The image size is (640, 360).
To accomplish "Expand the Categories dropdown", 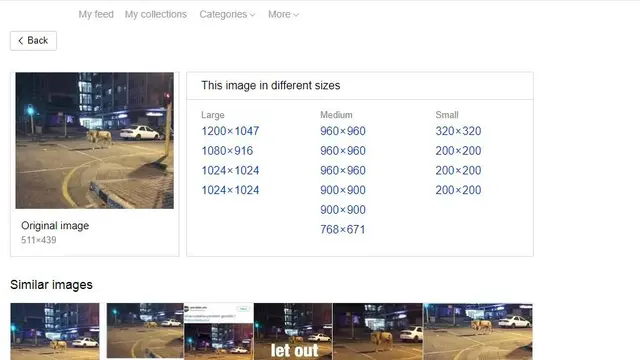I will coord(227,14).
